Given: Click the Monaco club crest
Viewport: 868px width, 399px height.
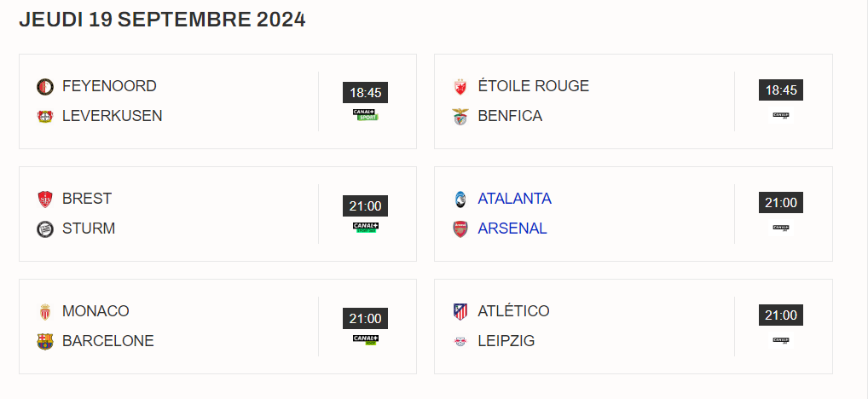Looking at the screenshot, I should [x=45, y=312].
